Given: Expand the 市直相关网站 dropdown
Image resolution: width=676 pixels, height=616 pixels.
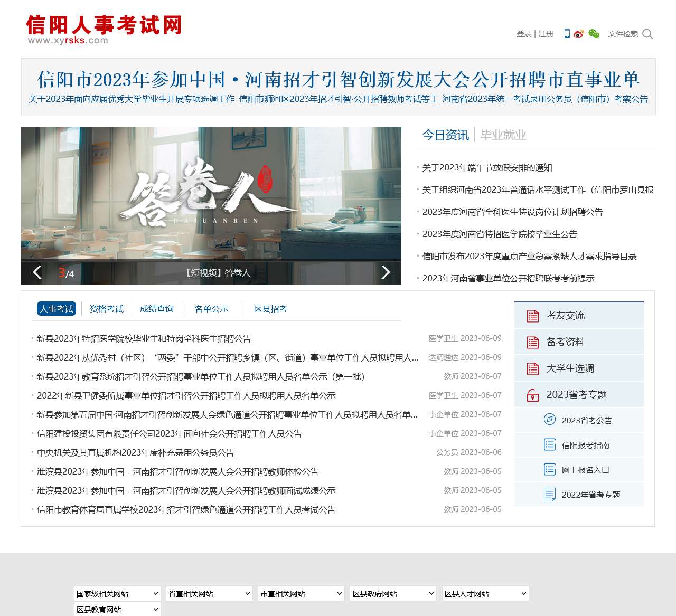Looking at the screenshot, I should (301, 593).
